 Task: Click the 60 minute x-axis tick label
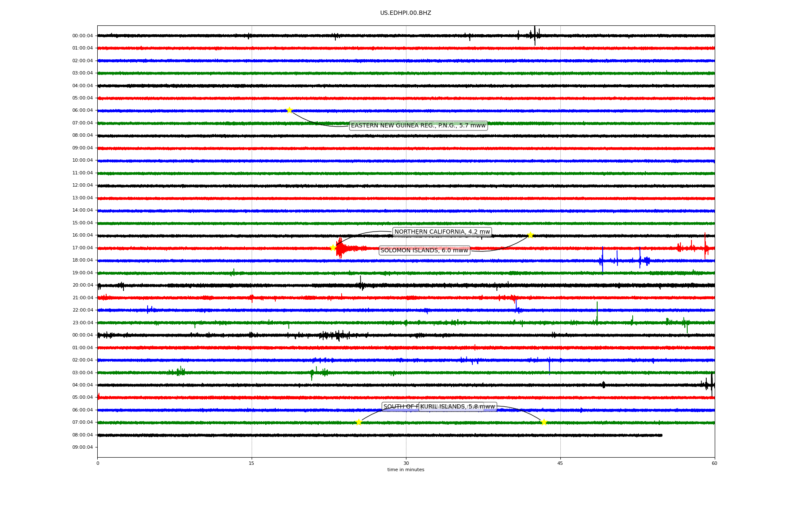click(714, 463)
